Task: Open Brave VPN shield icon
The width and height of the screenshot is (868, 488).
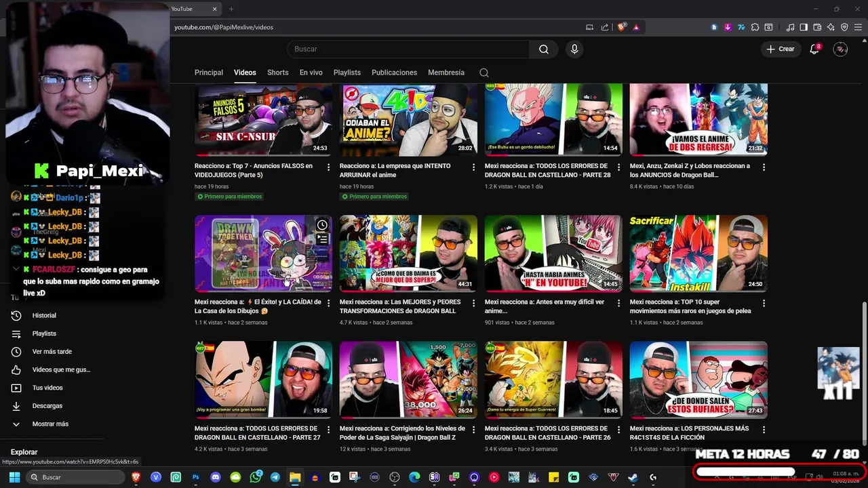Action: tap(844, 27)
